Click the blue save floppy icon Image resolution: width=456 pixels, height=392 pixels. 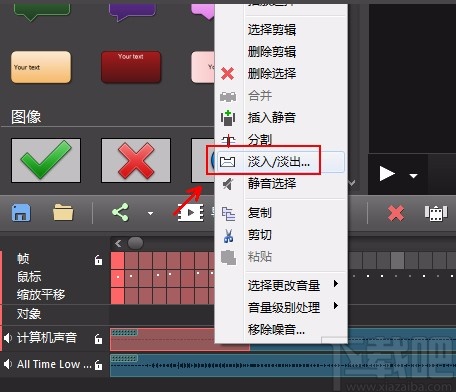[21, 213]
